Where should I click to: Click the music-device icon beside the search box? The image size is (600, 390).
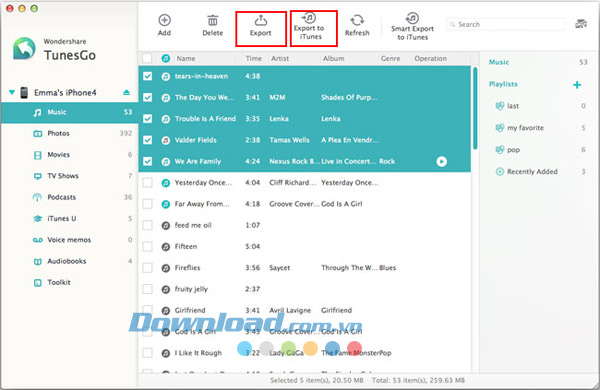point(581,24)
